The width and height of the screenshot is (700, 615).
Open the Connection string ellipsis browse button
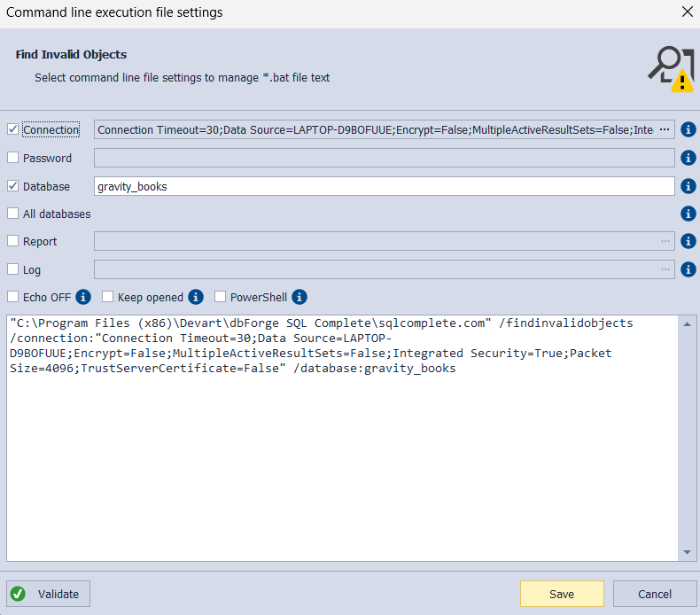point(665,130)
